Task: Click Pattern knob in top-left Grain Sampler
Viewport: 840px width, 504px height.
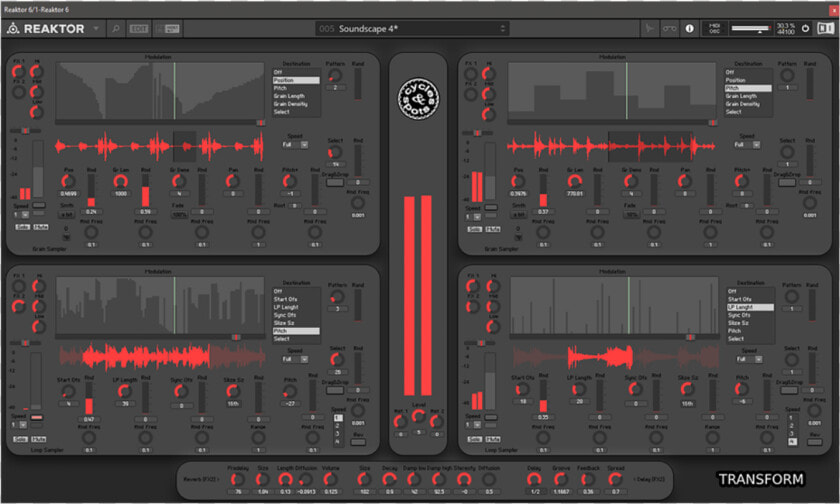Action: pyautogui.click(x=335, y=76)
